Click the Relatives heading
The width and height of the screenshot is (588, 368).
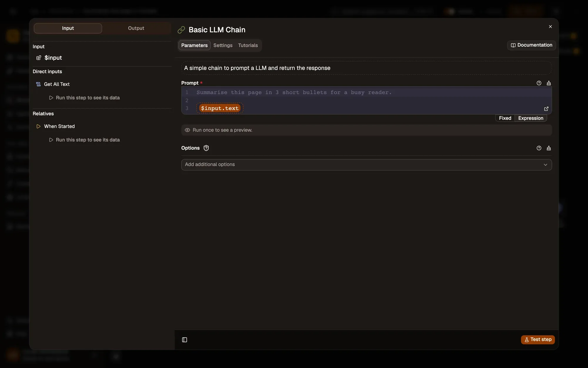(x=43, y=114)
